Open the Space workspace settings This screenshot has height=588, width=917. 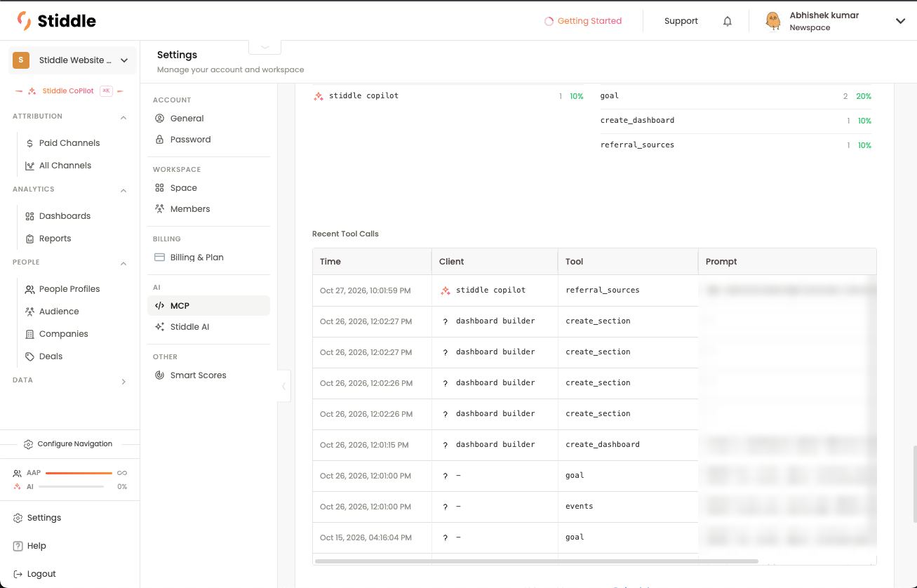[x=208, y=188]
